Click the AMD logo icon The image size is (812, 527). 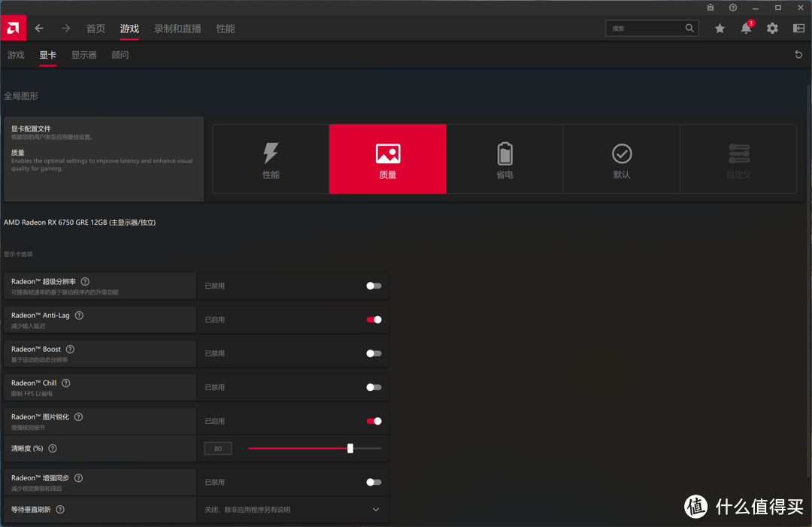[x=13, y=28]
